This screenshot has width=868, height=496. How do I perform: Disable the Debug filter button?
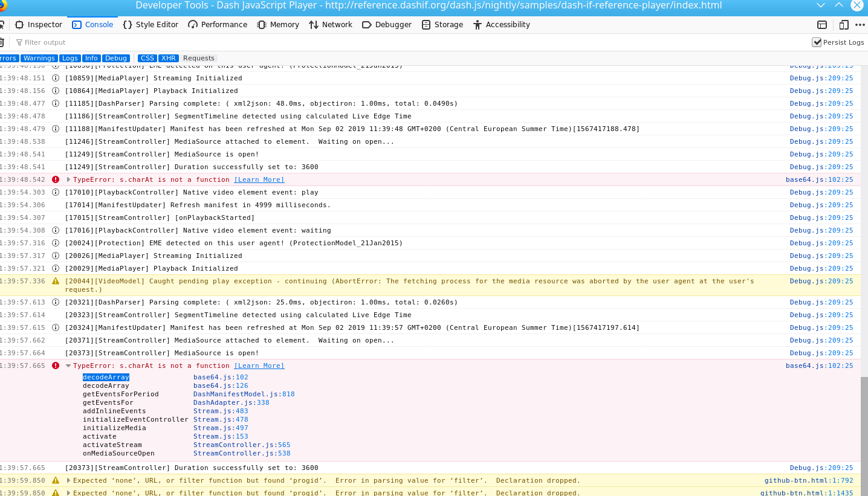coord(116,59)
